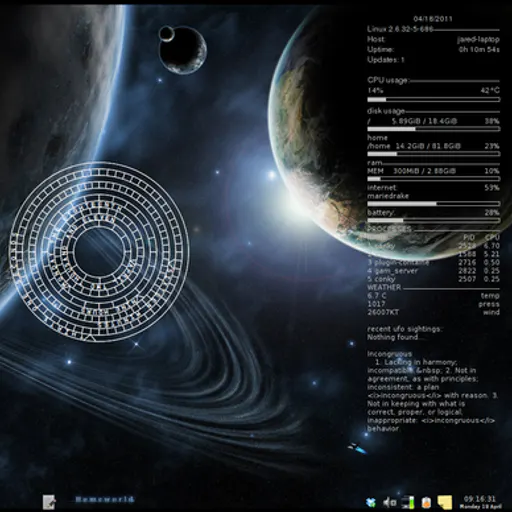Screen dimensions: 512x512
Task: Click the network monitor tray icon
Action: coord(409,502)
